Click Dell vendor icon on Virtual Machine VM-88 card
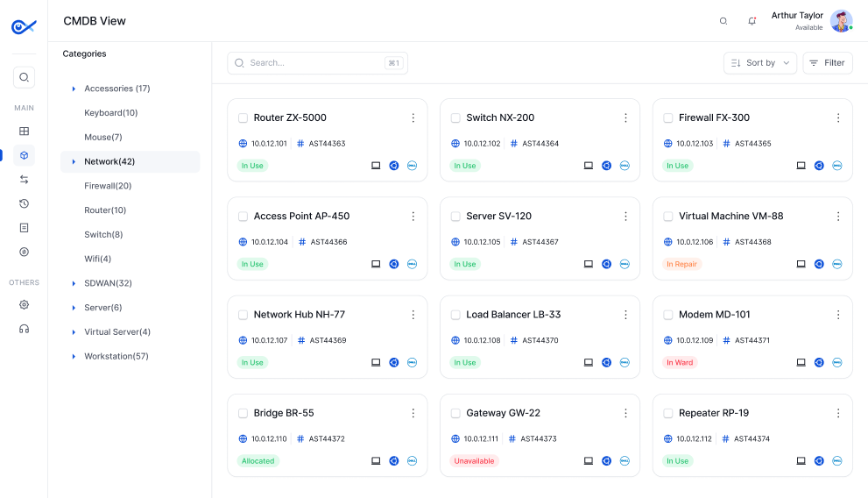This screenshot has height=498, width=868. (837, 264)
